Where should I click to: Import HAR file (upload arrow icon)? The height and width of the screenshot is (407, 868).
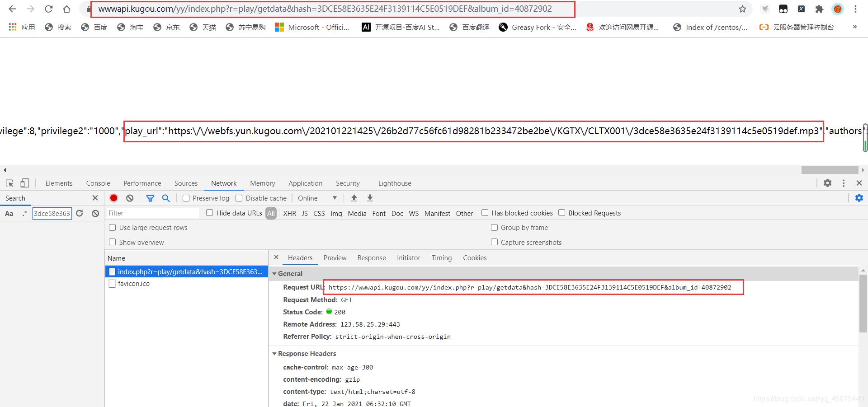pos(354,198)
